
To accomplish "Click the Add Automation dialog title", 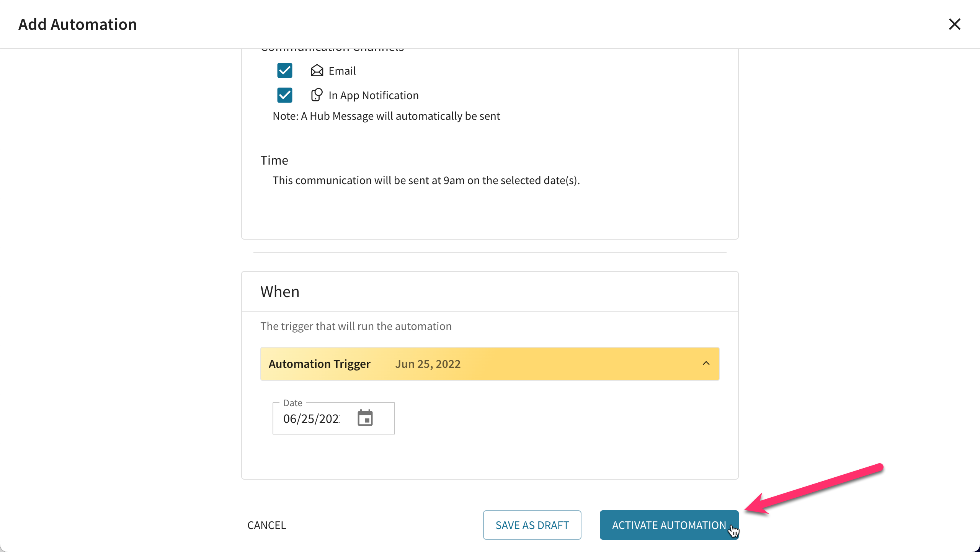I will tap(78, 24).
